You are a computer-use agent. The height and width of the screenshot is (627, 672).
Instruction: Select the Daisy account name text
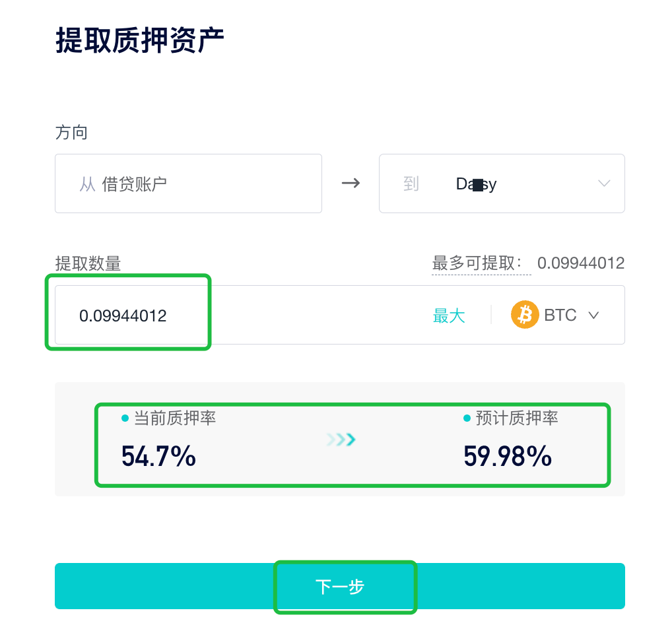pyautogui.click(x=476, y=184)
